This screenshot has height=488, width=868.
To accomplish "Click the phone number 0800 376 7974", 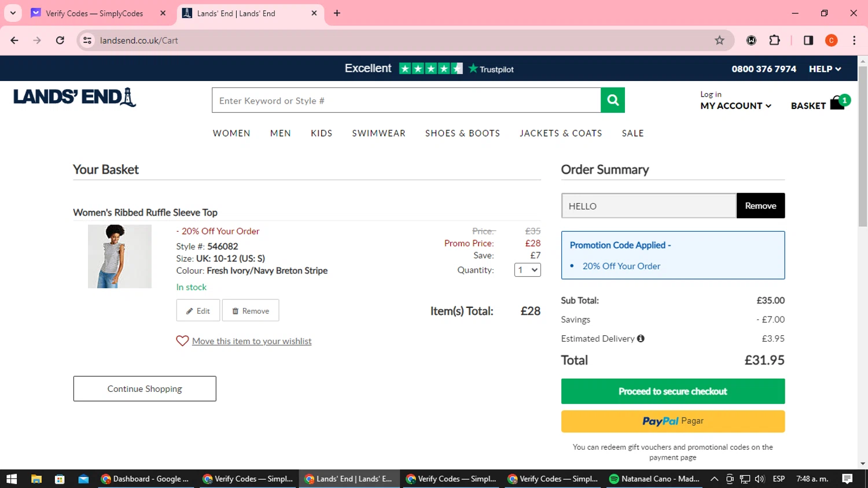I will click(x=764, y=69).
